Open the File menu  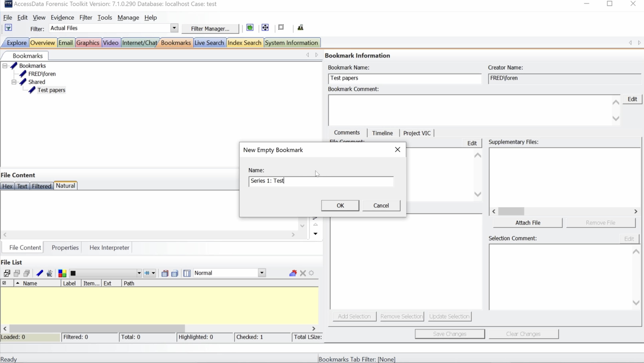tap(8, 18)
